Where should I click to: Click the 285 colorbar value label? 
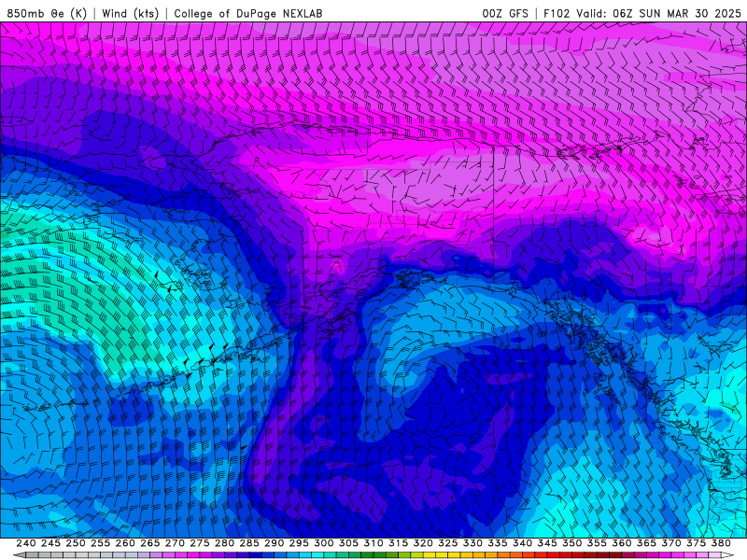[x=249, y=543]
